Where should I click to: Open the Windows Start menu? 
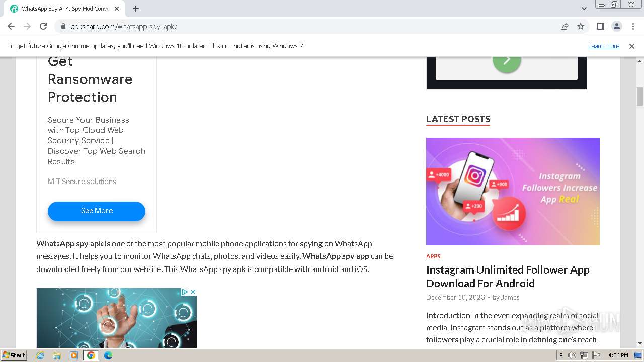click(14, 355)
